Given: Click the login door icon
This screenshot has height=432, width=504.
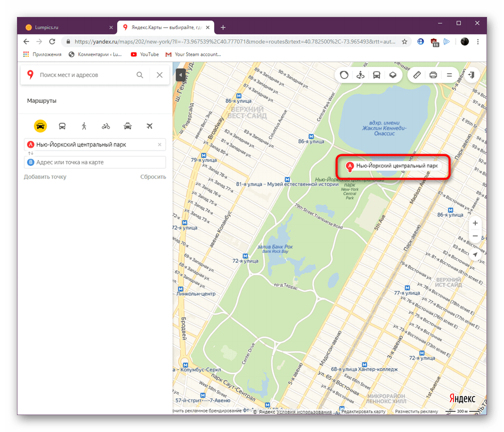Looking at the screenshot, I should coord(472,75).
